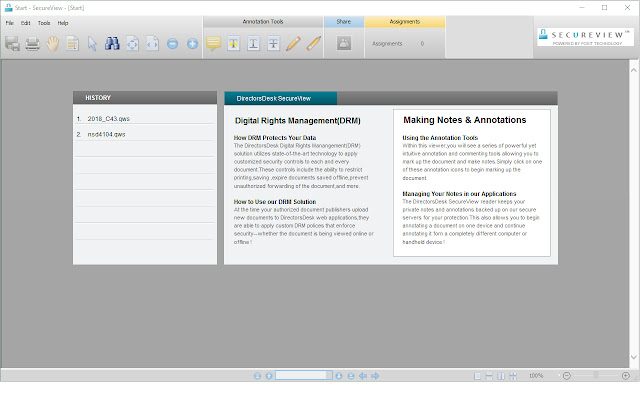Select the Hand pan tool

[x=52, y=43]
